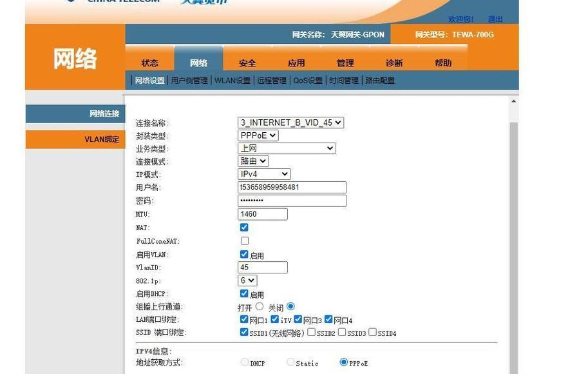
Task: Toggle the NAT checkbox
Action: (244, 227)
